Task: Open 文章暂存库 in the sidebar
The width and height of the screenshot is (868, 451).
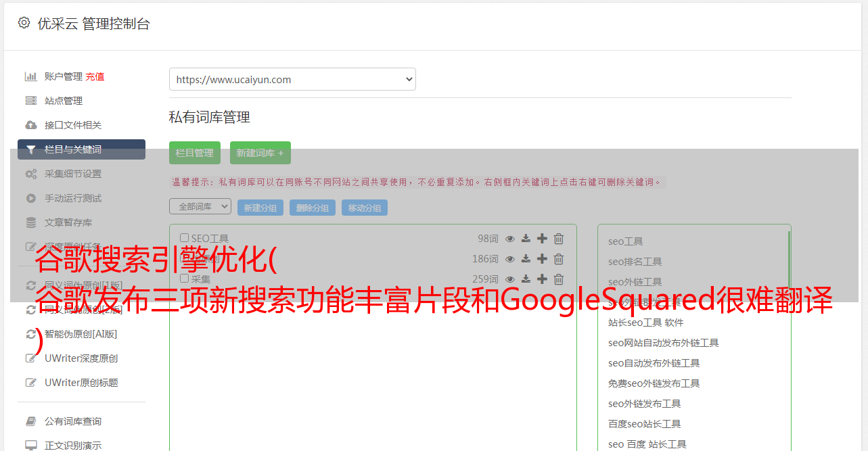Action: 68,222
